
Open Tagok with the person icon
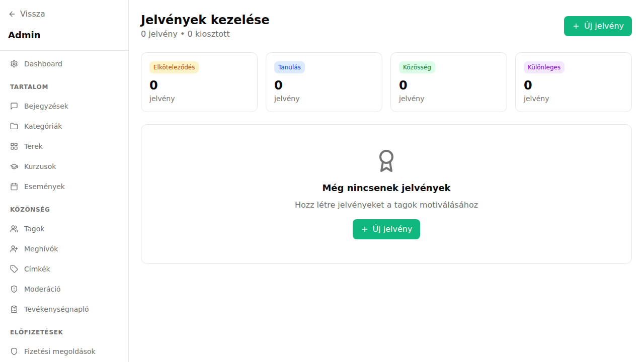point(13,228)
